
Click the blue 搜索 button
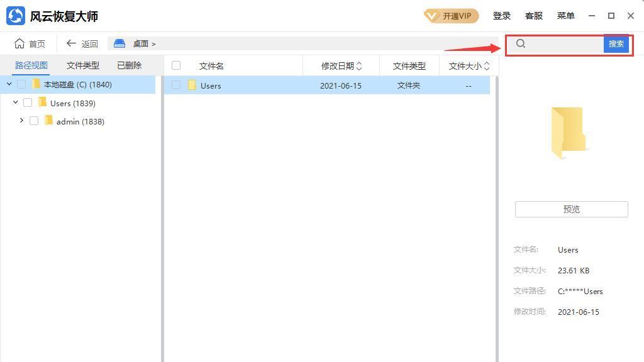616,43
